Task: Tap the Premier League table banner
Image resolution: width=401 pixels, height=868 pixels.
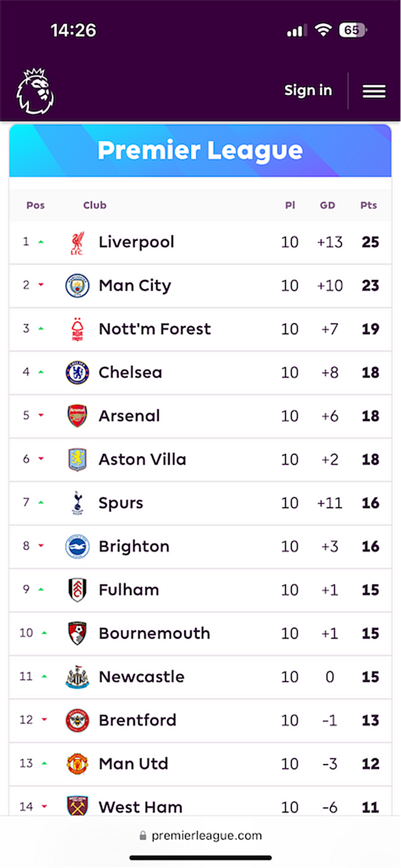Action: tap(200, 151)
